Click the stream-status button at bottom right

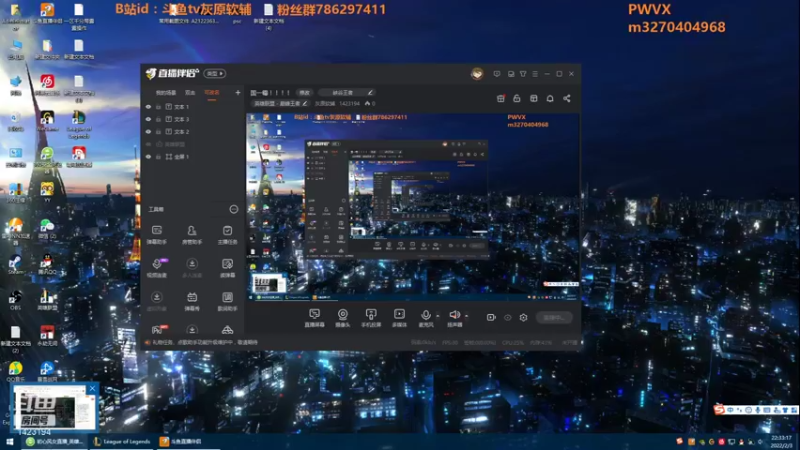click(554, 317)
